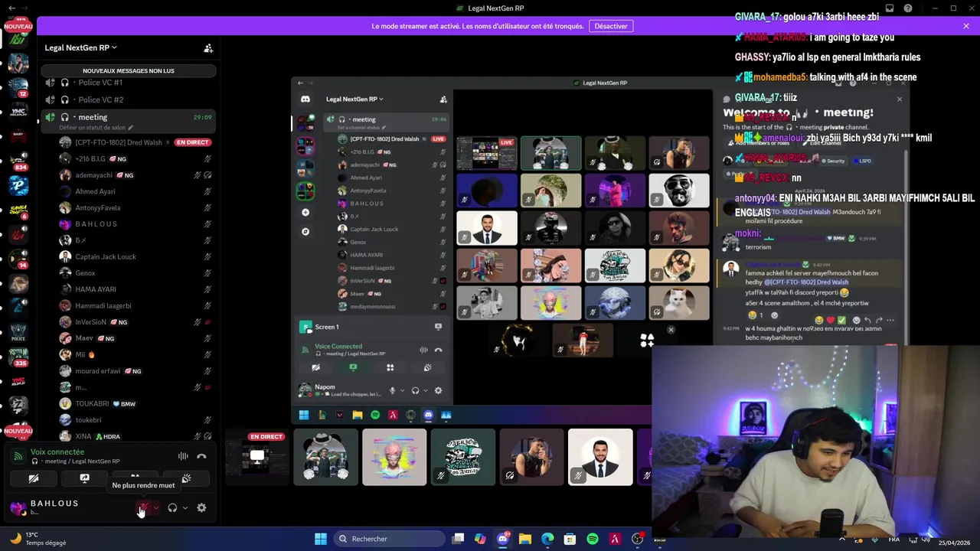This screenshot has width=980, height=551.
Task: Open headphones output options arrow
Action: [185, 508]
